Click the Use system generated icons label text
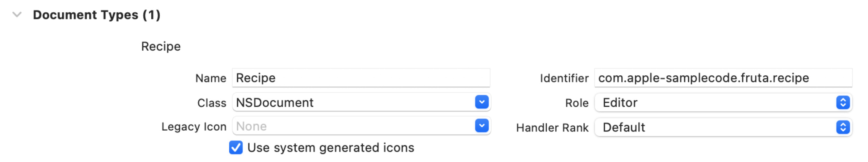 point(331,148)
